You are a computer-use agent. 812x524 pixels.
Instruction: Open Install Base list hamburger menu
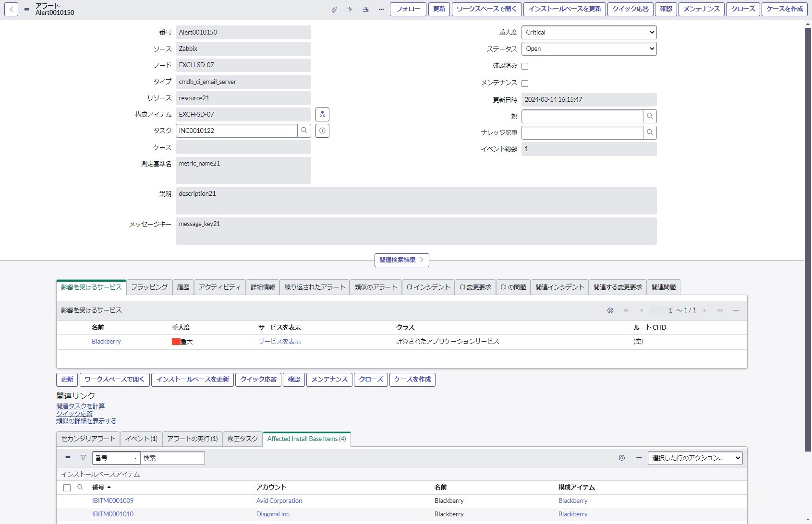[x=68, y=458]
